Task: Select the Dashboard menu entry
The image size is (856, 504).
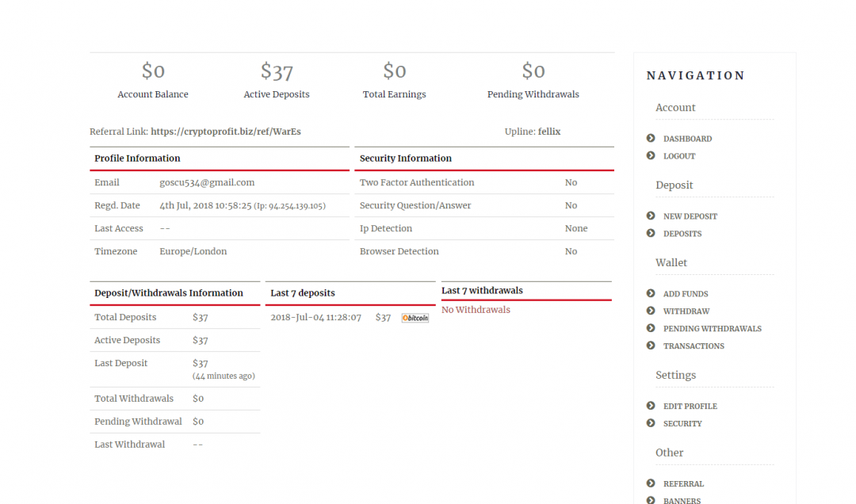Action: 687,139
